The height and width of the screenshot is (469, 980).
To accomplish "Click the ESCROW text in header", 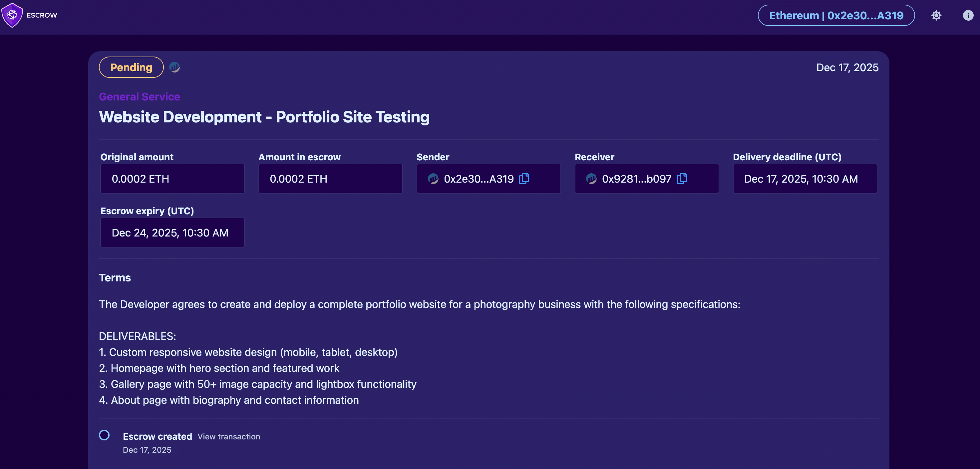I will [x=42, y=15].
